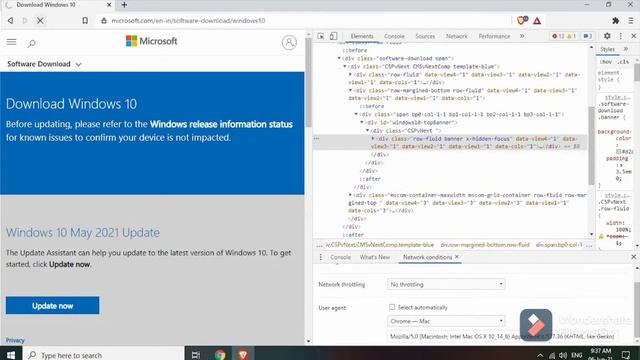Open Task View on the taskbar
640x360 pixels.
pos(196,355)
